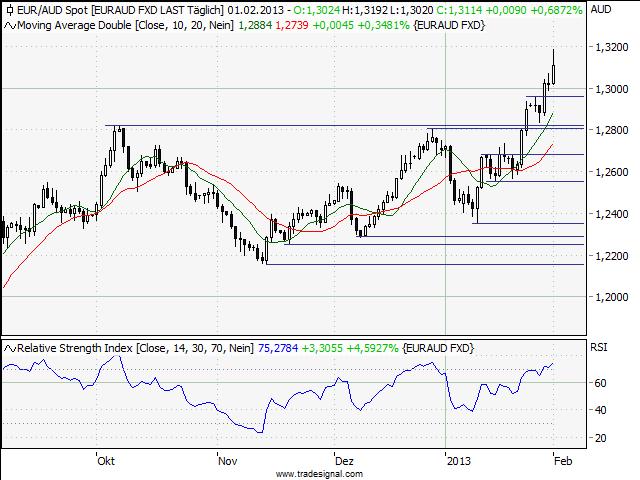
Task: Click the RSI axis label
Action: click(600, 349)
